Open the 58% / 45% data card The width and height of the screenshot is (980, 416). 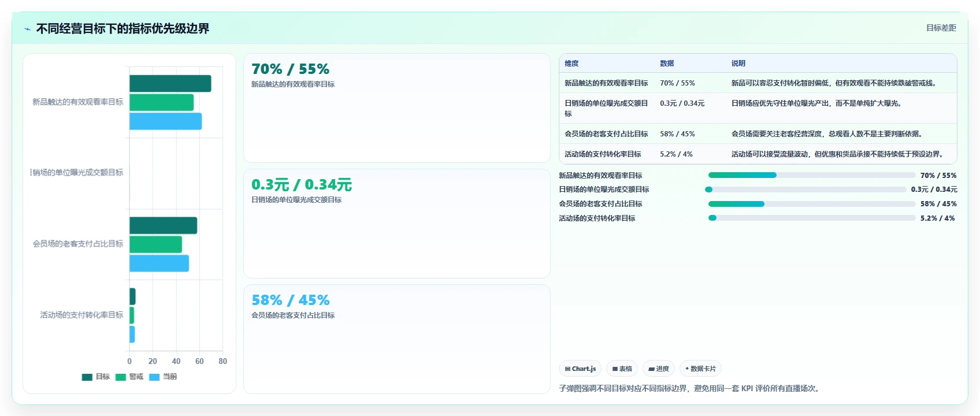[396, 339]
